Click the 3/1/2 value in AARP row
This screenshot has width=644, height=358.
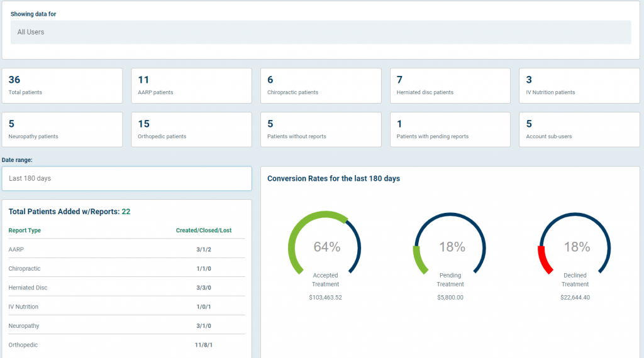pyautogui.click(x=204, y=249)
